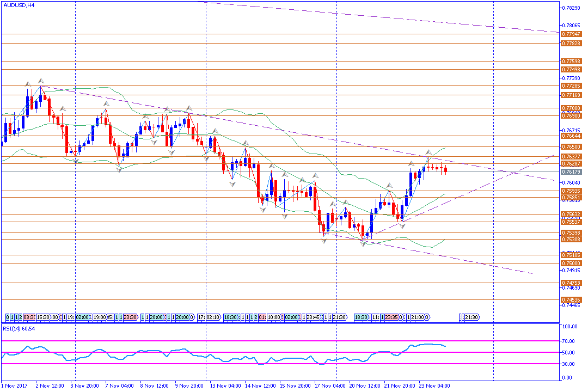Click the 0.76900 level label

(x=571, y=116)
